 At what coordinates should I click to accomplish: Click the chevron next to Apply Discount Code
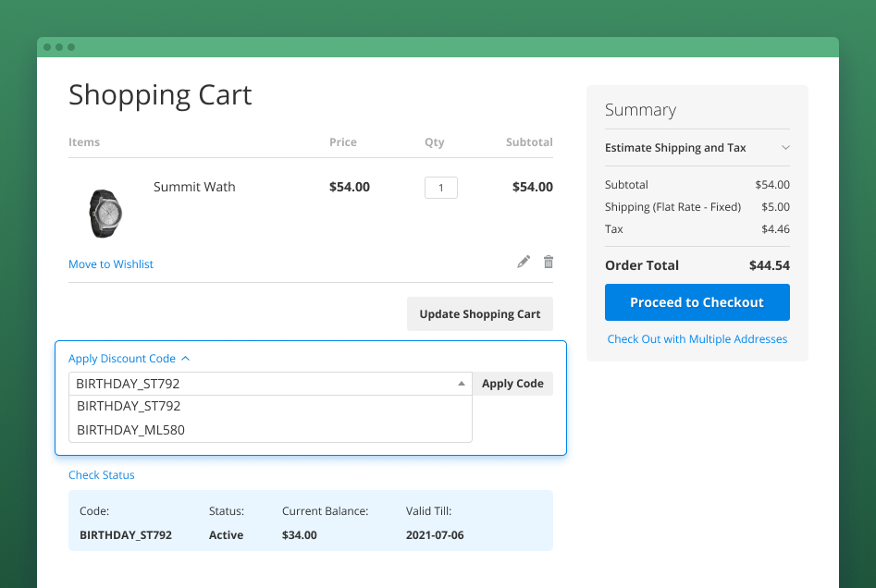point(184,358)
